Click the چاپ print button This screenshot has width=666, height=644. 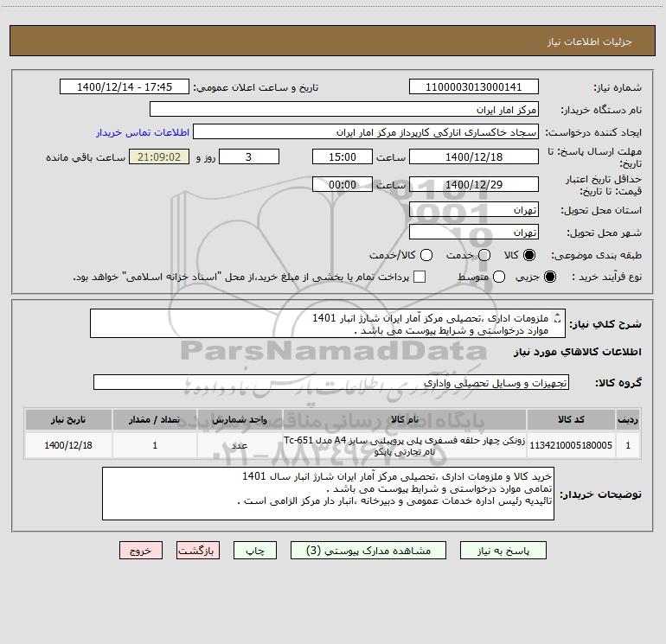tap(255, 551)
